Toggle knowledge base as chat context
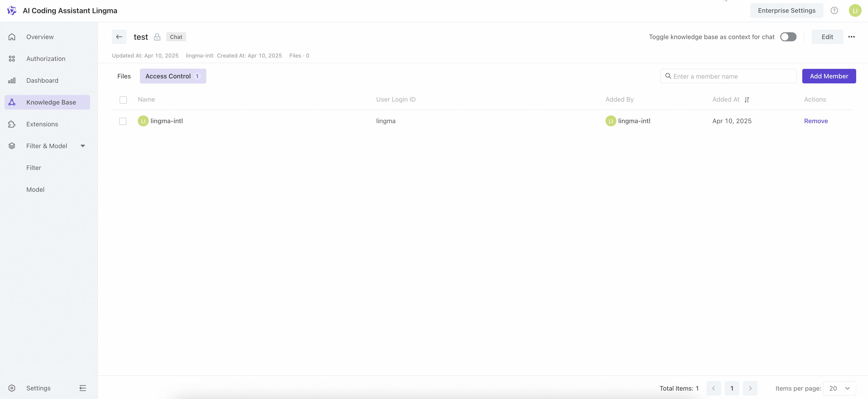This screenshot has width=868, height=399. point(788,37)
